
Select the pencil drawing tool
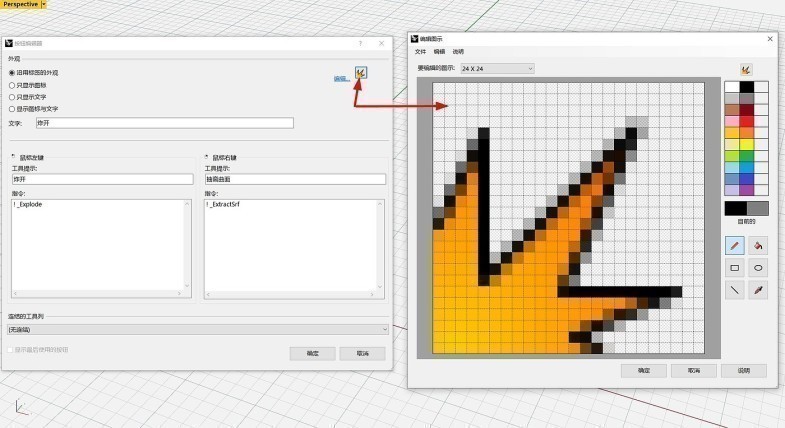pos(735,245)
